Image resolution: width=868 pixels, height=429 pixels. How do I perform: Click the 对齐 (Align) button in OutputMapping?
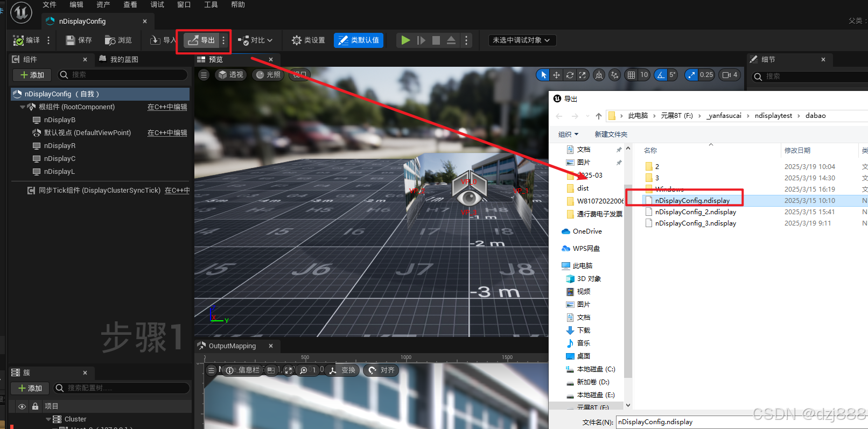[x=381, y=370]
